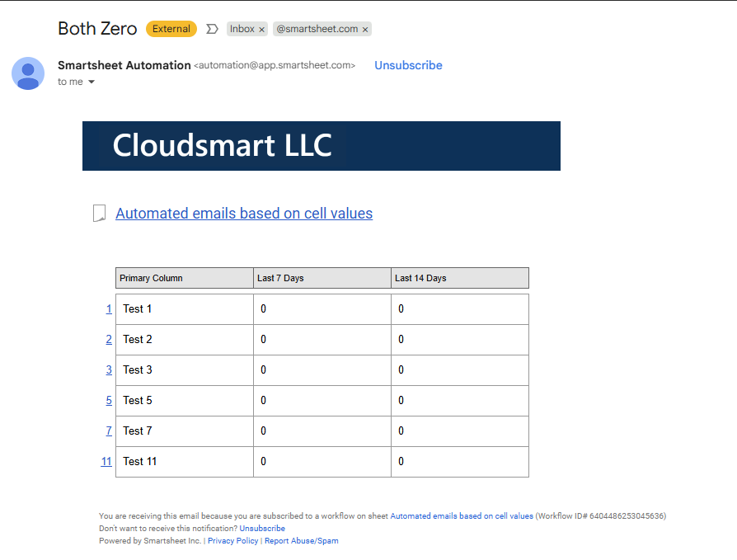This screenshot has width=737, height=560.
Task: Remove the @smartsheet.com label with its x
Action: pos(365,30)
